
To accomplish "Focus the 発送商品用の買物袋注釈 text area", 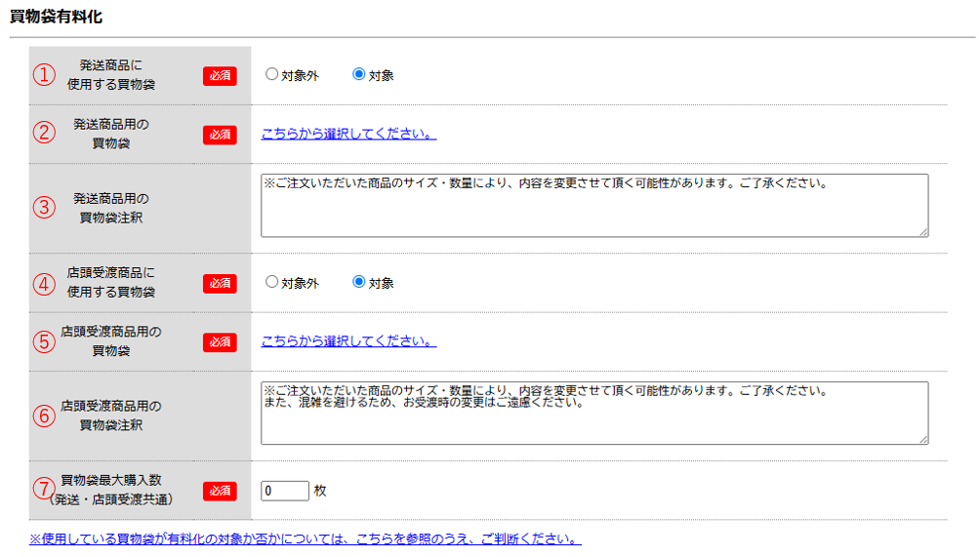I will (593, 206).
